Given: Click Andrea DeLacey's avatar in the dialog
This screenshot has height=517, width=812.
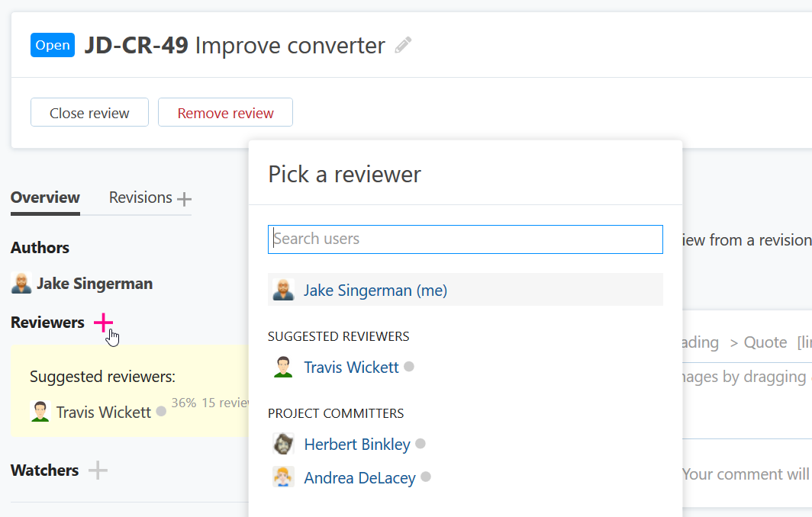Looking at the screenshot, I should click(282, 477).
